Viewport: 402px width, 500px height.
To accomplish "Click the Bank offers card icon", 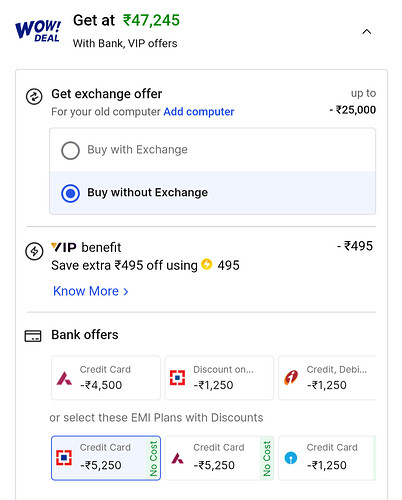I will point(33,336).
